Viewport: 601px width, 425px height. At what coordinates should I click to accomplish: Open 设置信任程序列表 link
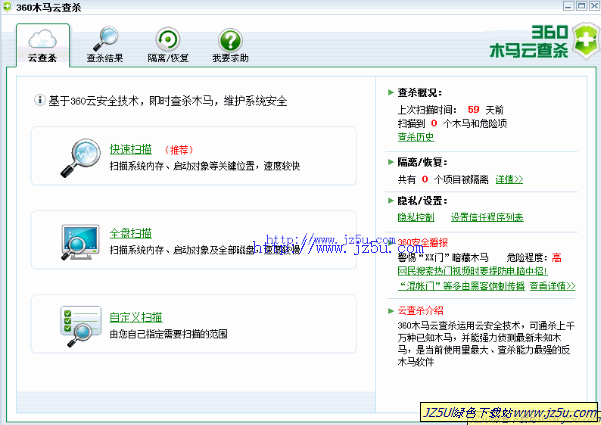(x=487, y=217)
